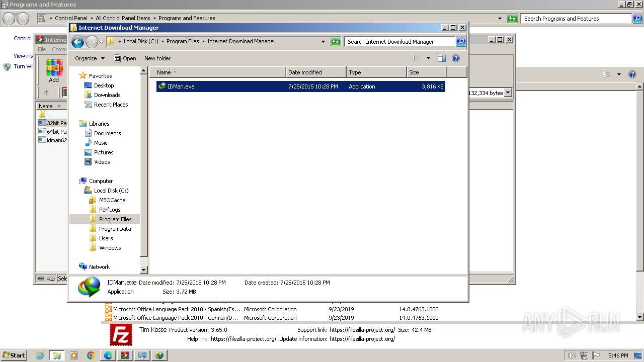
Task: Select Users folder in tree
Action: click(106, 238)
